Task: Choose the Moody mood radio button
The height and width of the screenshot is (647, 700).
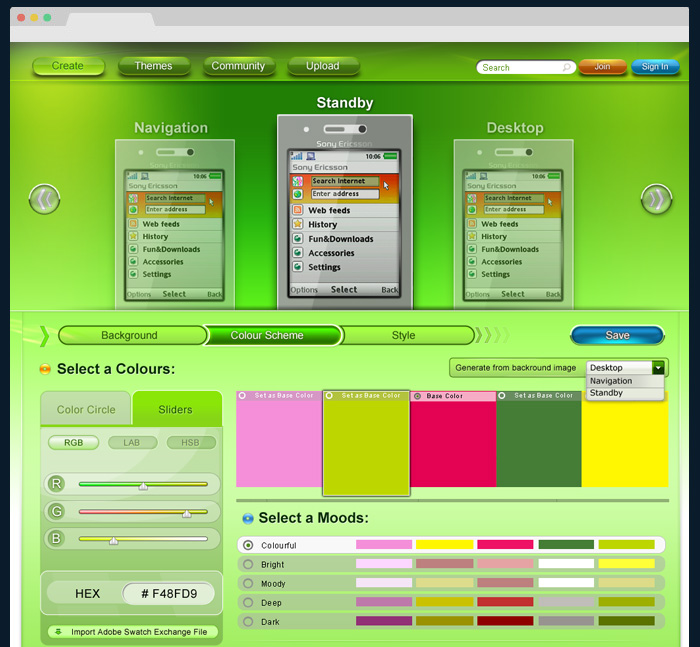Action: pos(248,584)
